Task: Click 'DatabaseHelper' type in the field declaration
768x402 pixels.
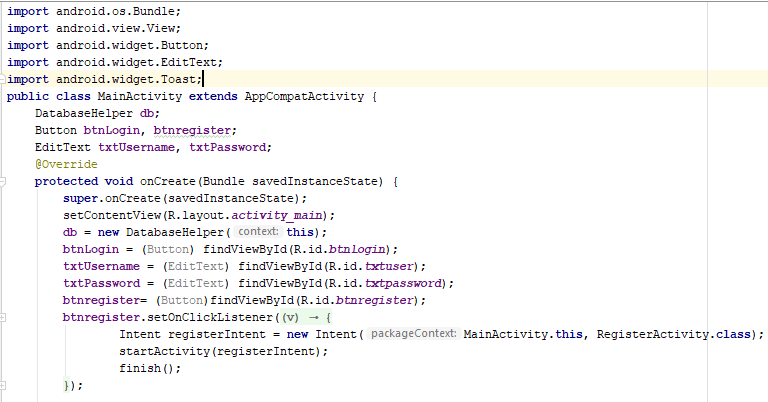Action: 84,114
